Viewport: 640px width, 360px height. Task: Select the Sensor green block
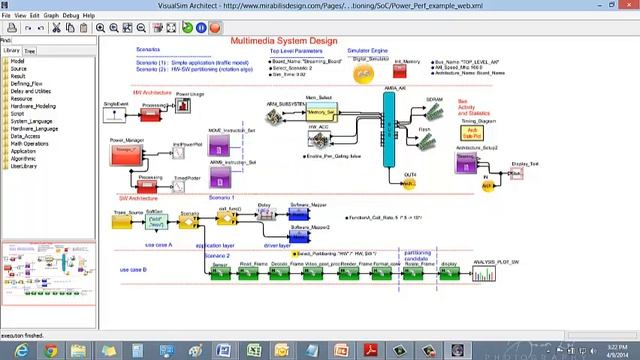pos(220,273)
